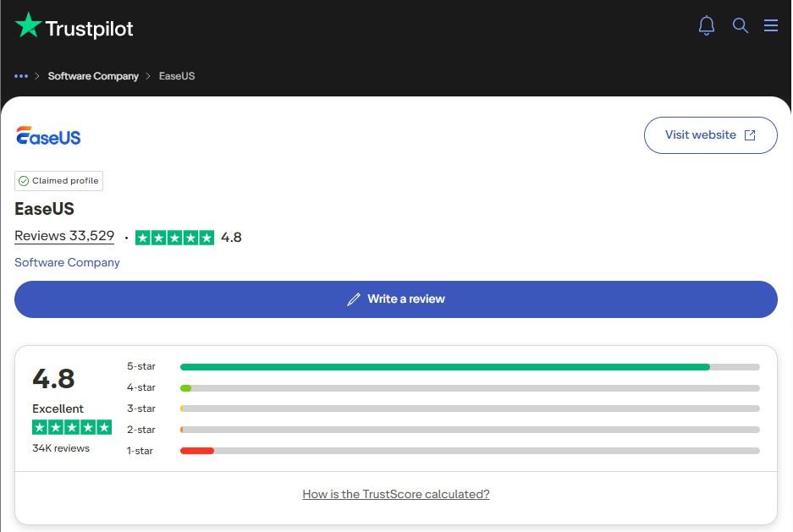Open Software Company category link
Image resolution: width=793 pixels, height=532 pixels.
point(67,262)
